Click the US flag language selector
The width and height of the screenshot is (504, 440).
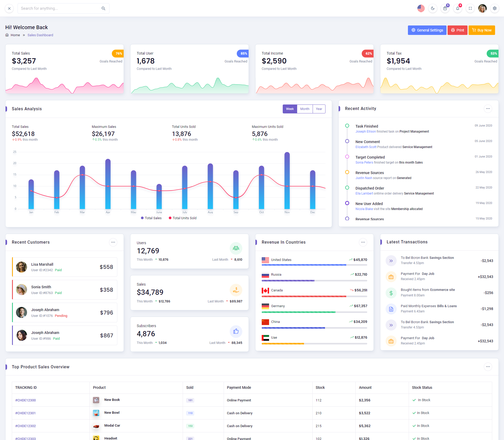coord(421,8)
